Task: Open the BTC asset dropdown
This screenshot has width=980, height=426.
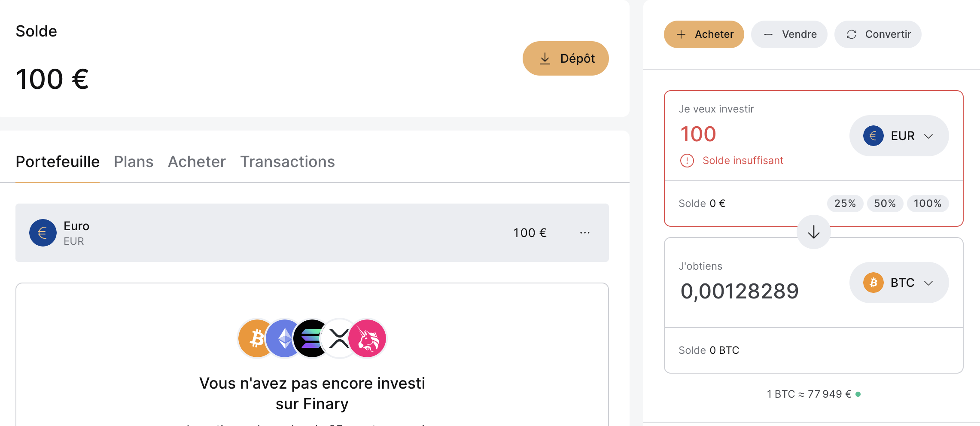Action: (x=899, y=283)
